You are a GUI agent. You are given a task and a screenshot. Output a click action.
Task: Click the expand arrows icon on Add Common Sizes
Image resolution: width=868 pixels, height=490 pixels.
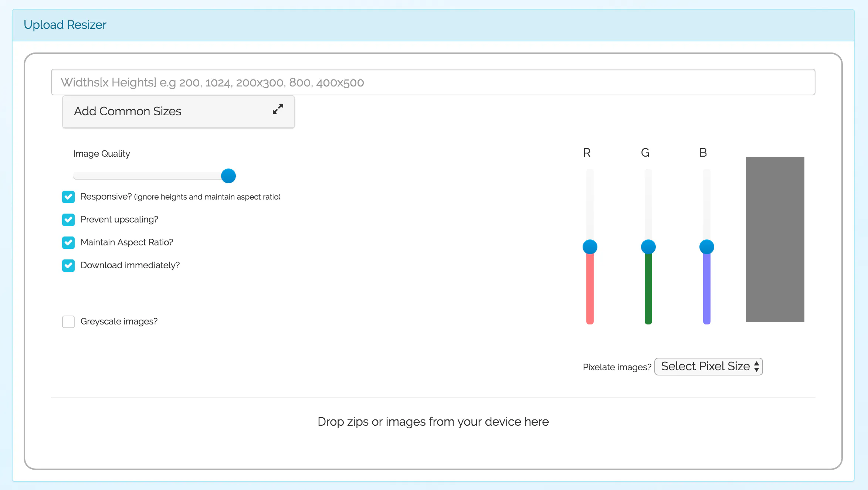[x=278, y=109]
